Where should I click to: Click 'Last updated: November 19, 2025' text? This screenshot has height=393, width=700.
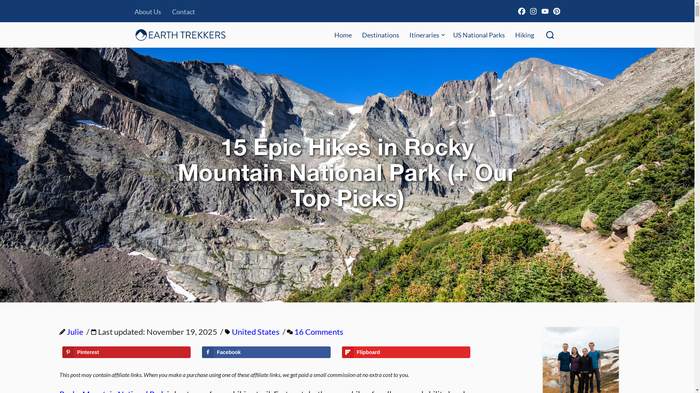click(x=158, y=332)
